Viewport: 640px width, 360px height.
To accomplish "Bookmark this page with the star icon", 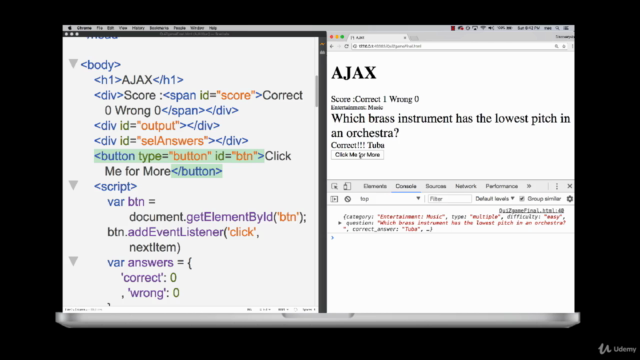I will click(x=564, y=46).
